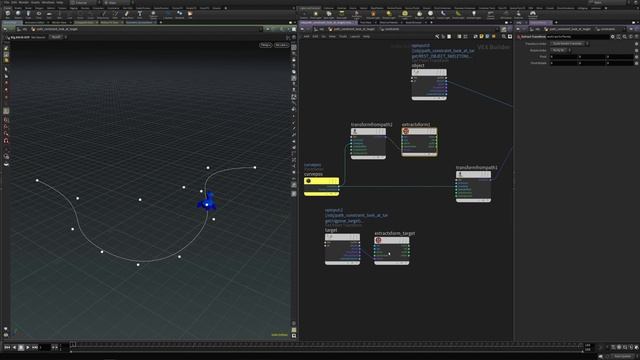Click the Spot Light shelf tool
Image resolution: width=640 pixels, height=360 pixels.
329,15
